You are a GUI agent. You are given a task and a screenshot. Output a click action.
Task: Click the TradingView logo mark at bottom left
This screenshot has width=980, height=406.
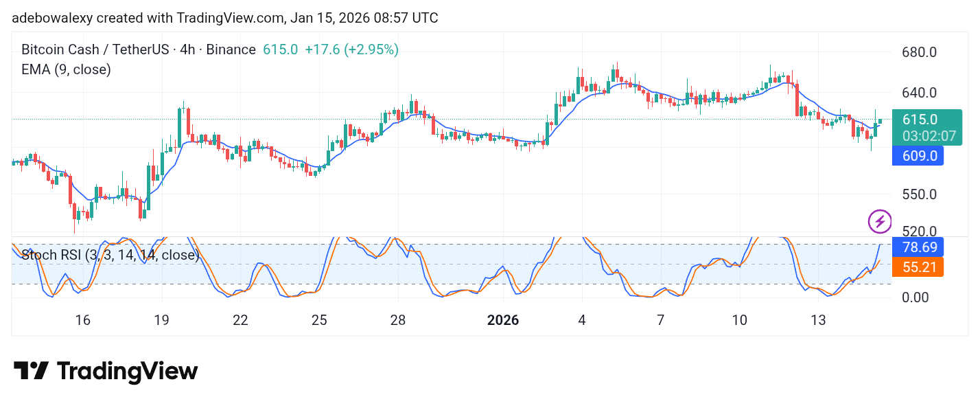pos(31,372)
